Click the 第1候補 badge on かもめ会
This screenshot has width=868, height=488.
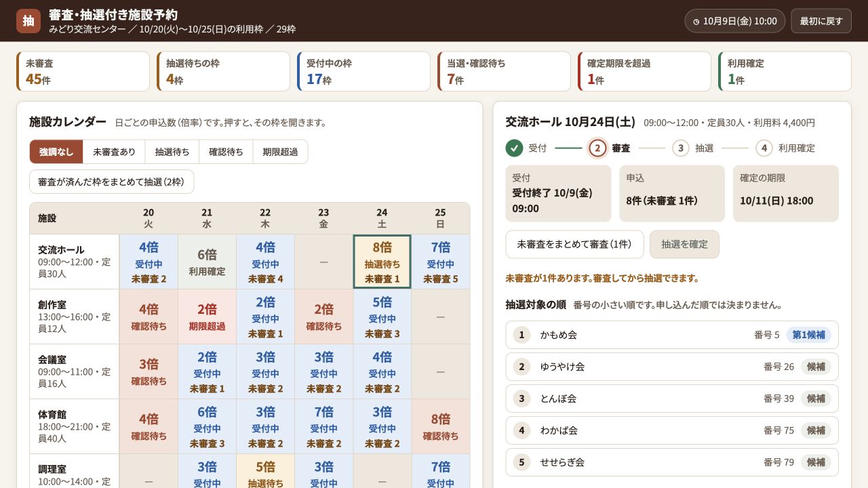809,335
